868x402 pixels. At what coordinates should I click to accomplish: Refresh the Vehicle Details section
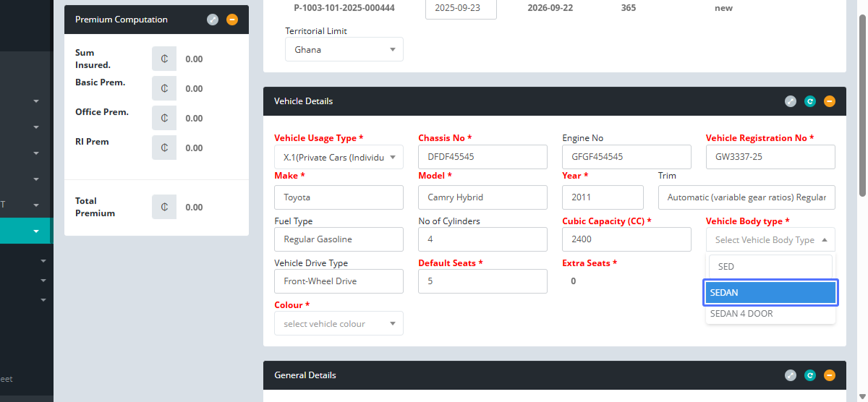click(x=810, y=101)
